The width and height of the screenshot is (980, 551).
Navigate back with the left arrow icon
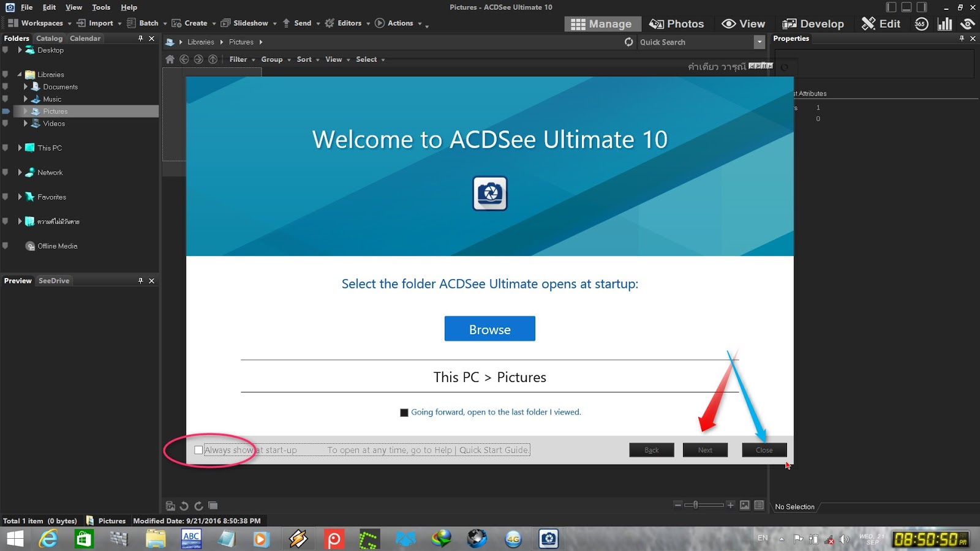click(x=184, y=59)
